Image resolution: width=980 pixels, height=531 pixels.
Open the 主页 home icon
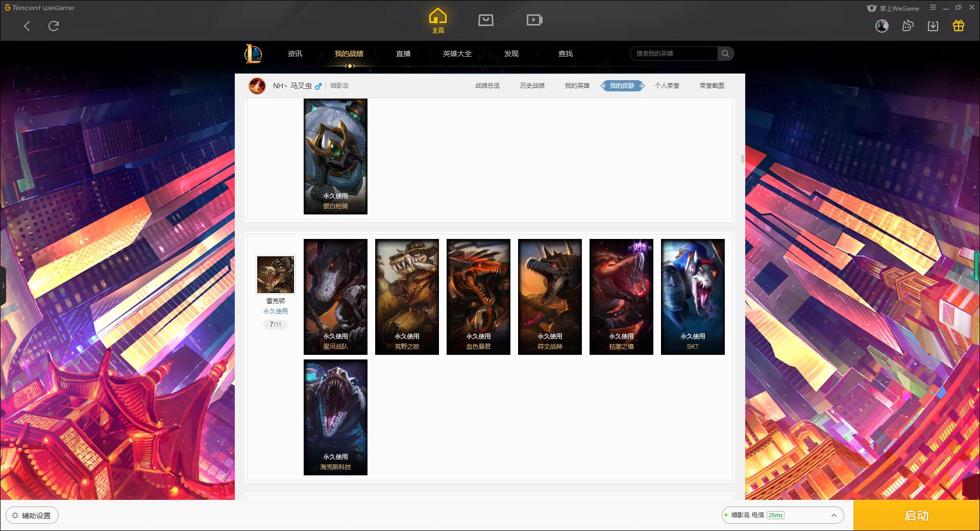point(438,21)
